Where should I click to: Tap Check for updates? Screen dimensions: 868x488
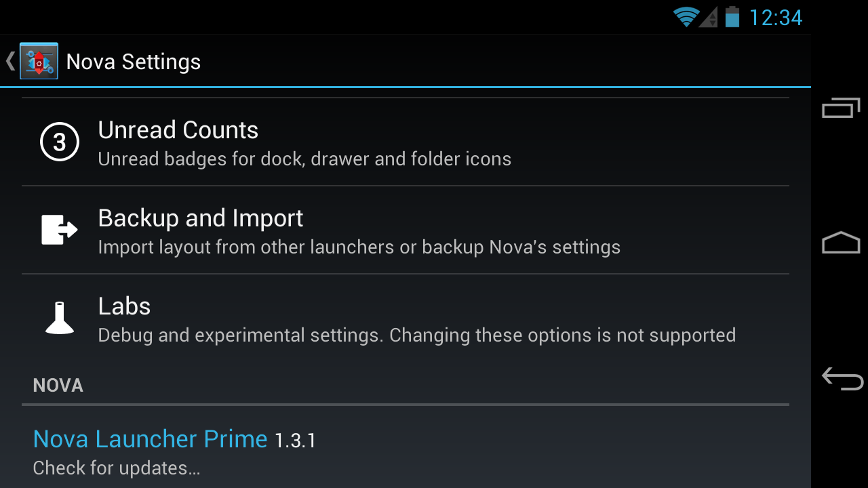pyautogui.click(x=116, y=468)
